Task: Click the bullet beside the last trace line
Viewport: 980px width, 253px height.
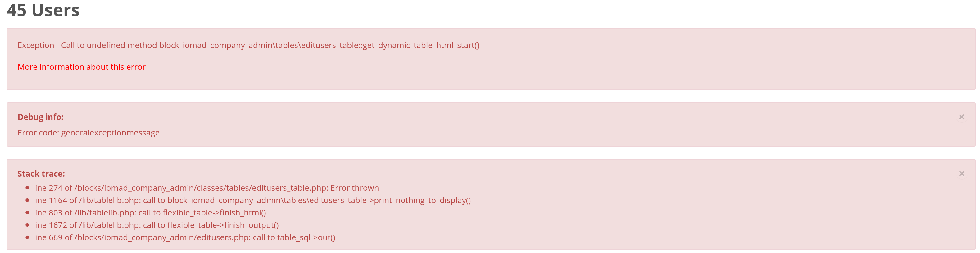Action: (x=27, y=238)
